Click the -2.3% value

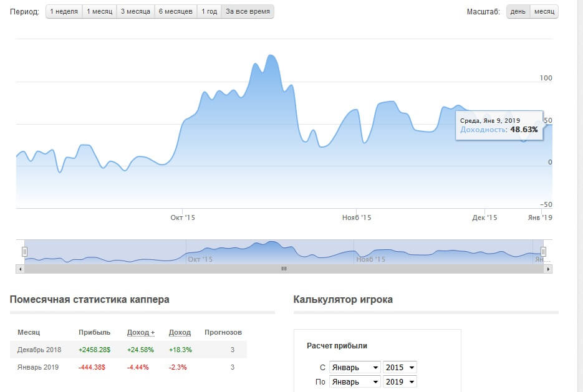(x=178, y=367)
